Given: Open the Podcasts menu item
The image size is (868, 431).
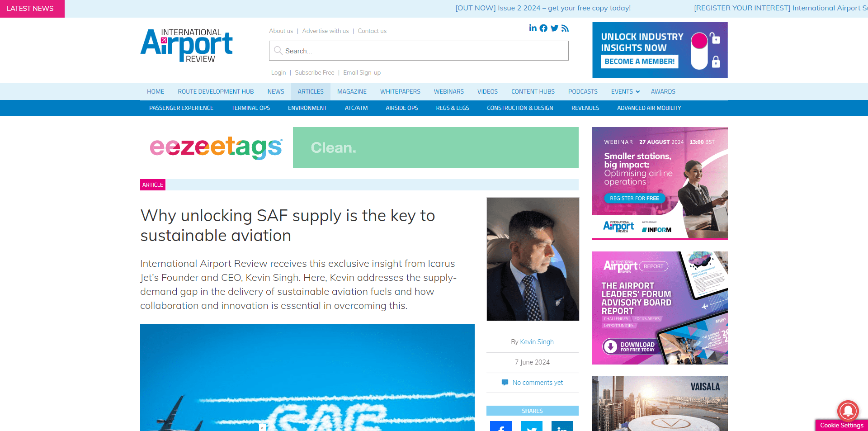Looking at the screenshot, I should (583, 91).
